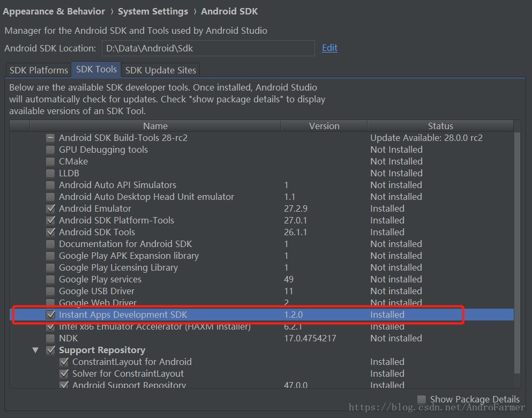Uncheck Android SDK Platform-Tools checkbox

50,221
